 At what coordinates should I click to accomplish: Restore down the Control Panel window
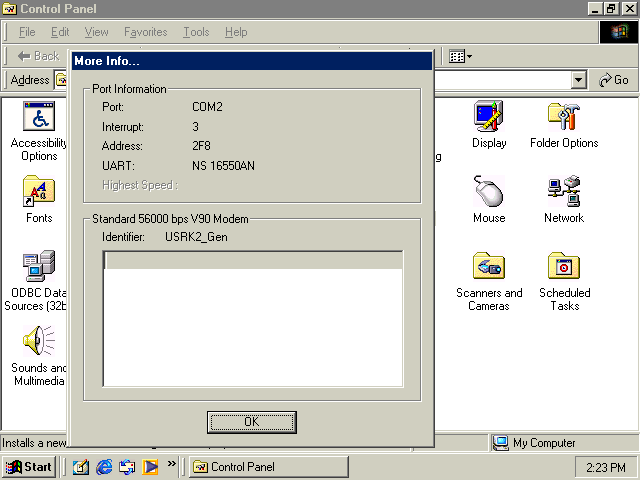click(611, 9)
